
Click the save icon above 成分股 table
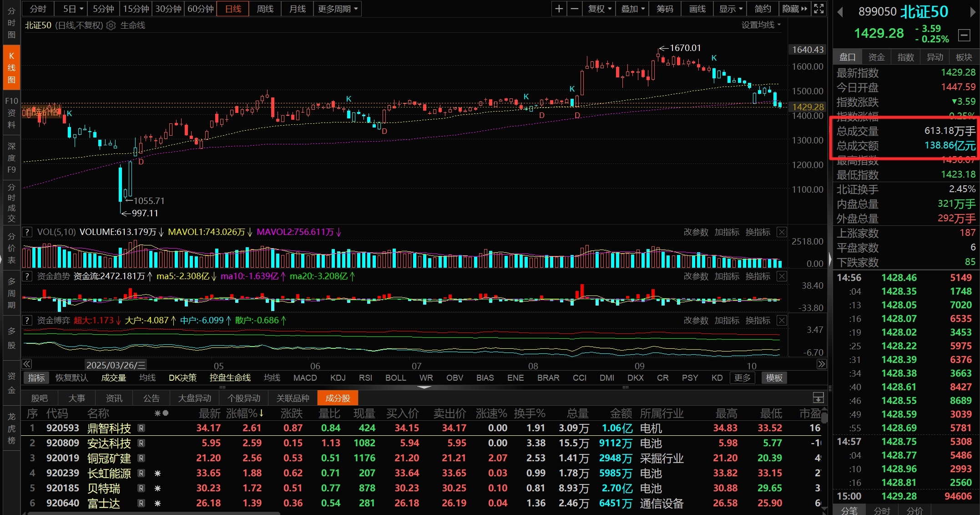[818, 398]
